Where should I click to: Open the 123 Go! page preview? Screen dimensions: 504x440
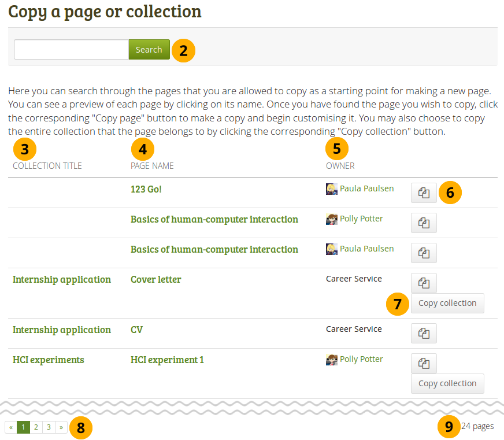click(146, 189)
